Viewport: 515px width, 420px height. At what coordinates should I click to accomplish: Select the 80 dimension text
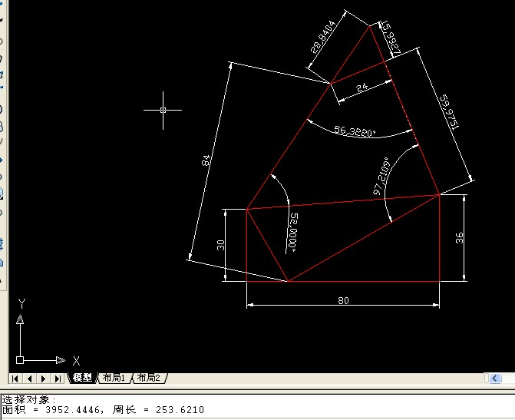(x=344, y=300)
